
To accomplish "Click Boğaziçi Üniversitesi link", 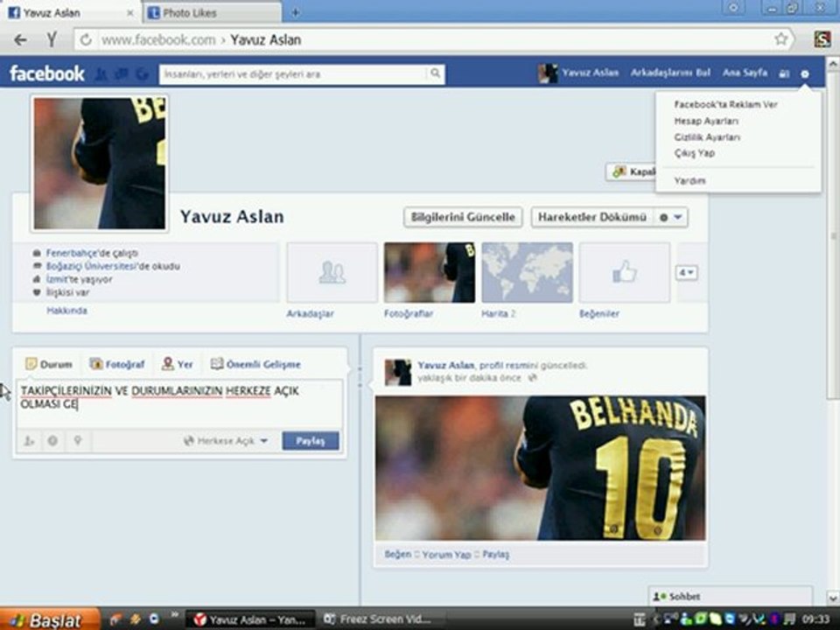I will coord(92,266).
